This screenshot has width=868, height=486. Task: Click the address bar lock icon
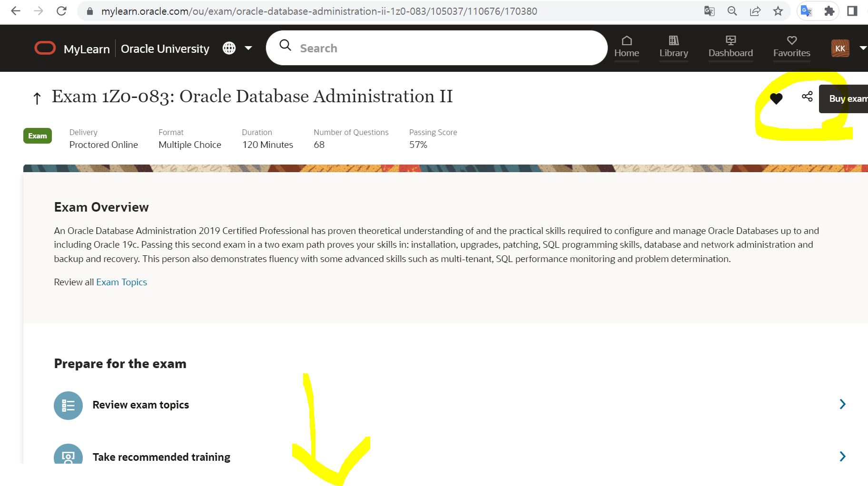pos(89,11)
